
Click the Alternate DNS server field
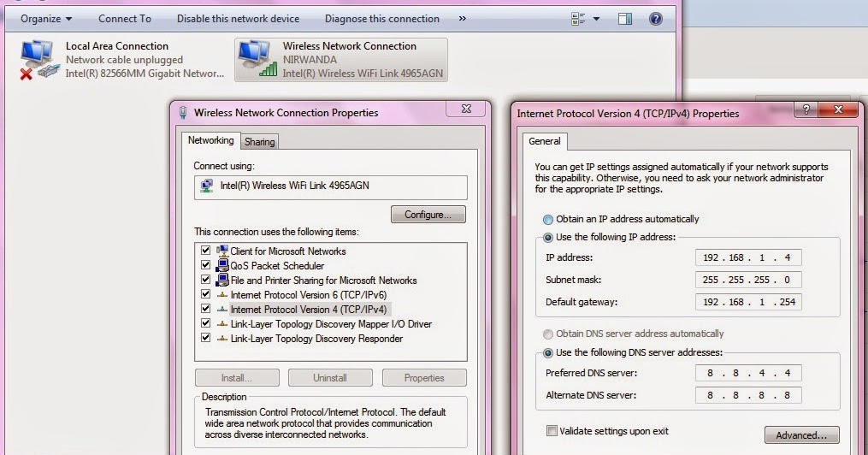(748, 395)
